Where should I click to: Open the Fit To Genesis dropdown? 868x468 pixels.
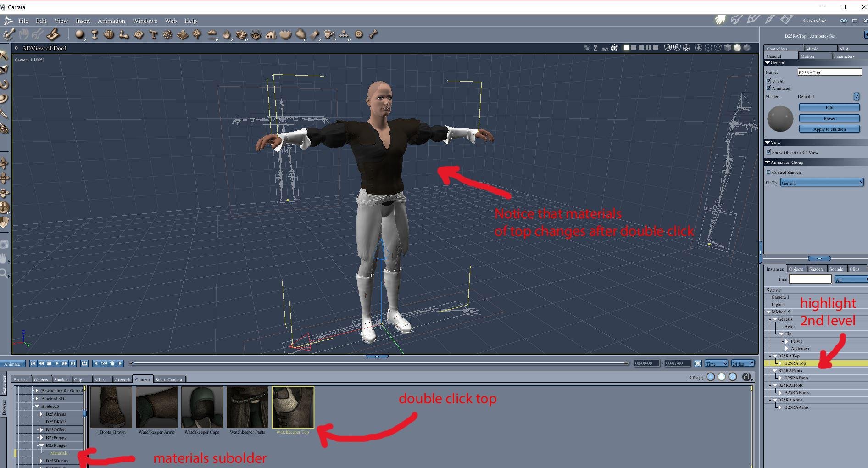pos(822,183)
